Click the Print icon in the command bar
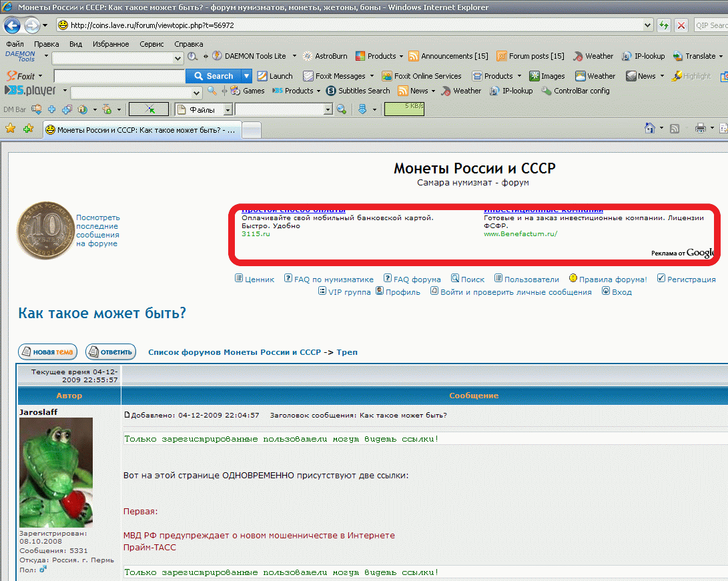 click(700, 128)
